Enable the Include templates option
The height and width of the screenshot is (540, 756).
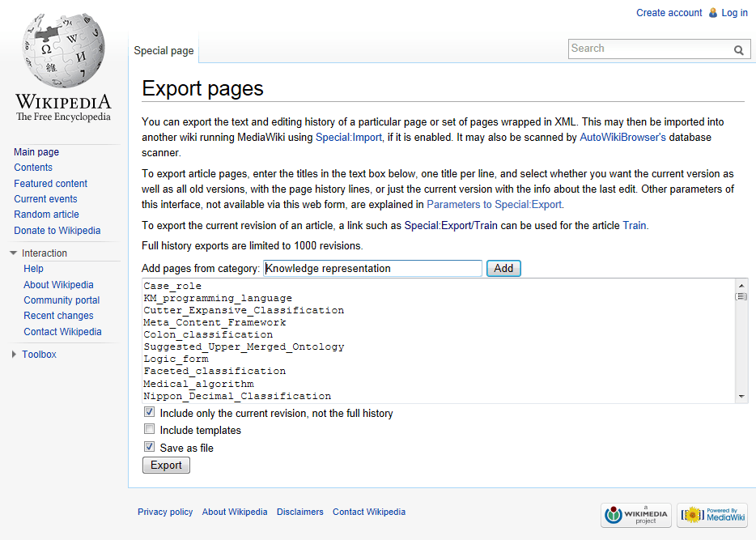coord(149,428)
